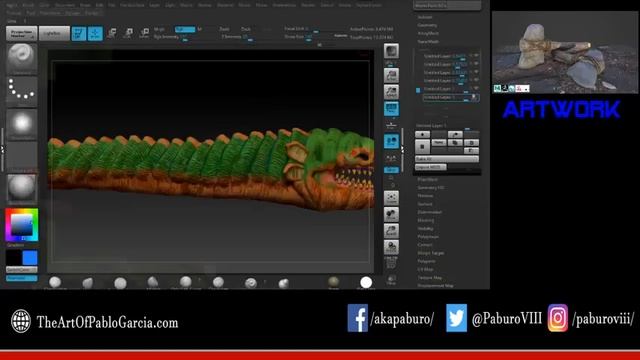Click the Draw Size slider
The image size is (640, 360).
304,37
